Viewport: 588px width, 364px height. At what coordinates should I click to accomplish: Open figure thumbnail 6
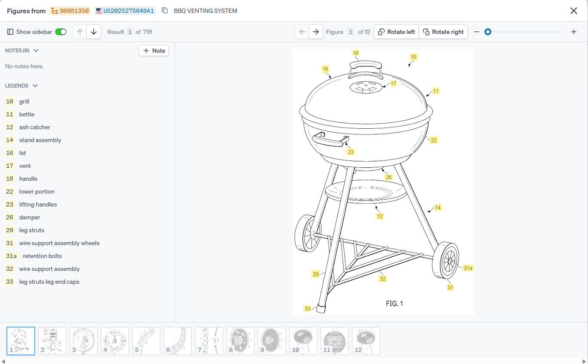click(178, 341)
